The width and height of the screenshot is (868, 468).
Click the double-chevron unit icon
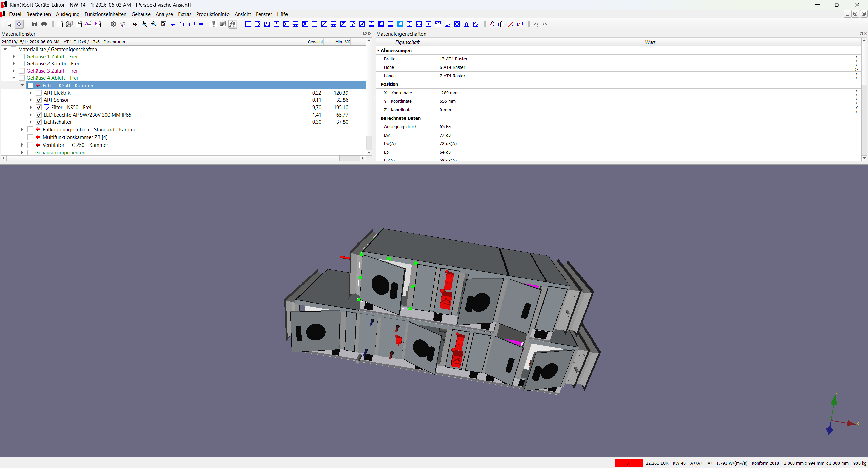pyautogui.click(x=258, y=24)
